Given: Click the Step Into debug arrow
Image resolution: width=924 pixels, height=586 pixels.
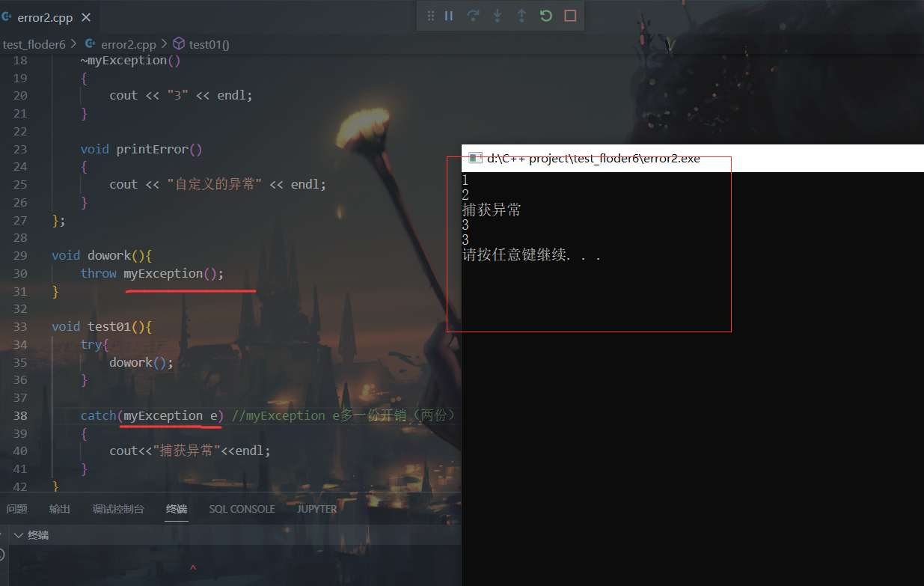Looking at the screenshot, I should (x=498, y=16).
